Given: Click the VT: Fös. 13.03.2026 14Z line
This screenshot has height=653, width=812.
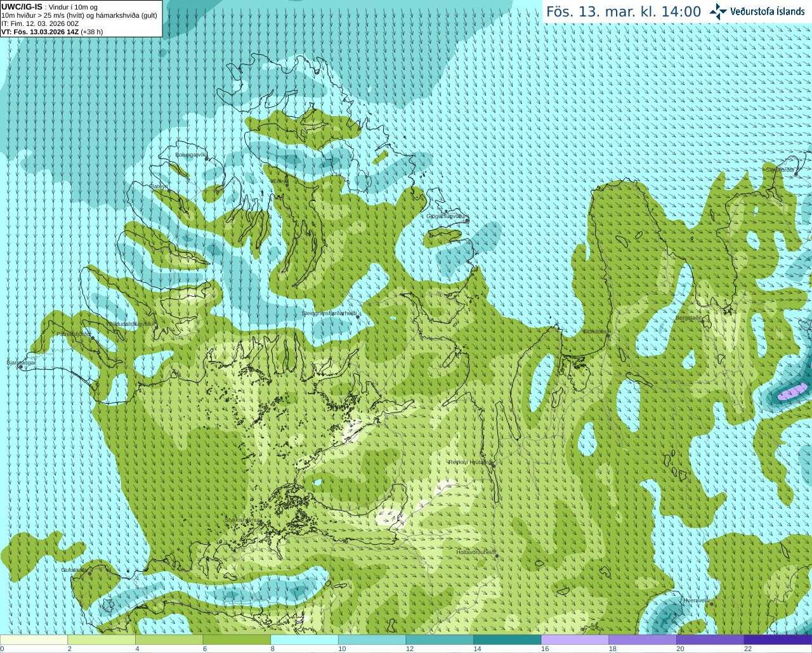Looking at the screenshot, I should (x=52, y=32).
